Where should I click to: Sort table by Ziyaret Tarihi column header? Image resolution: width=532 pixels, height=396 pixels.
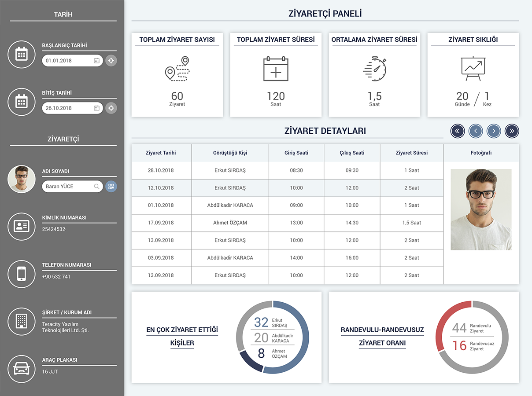(x=161, y=153)
